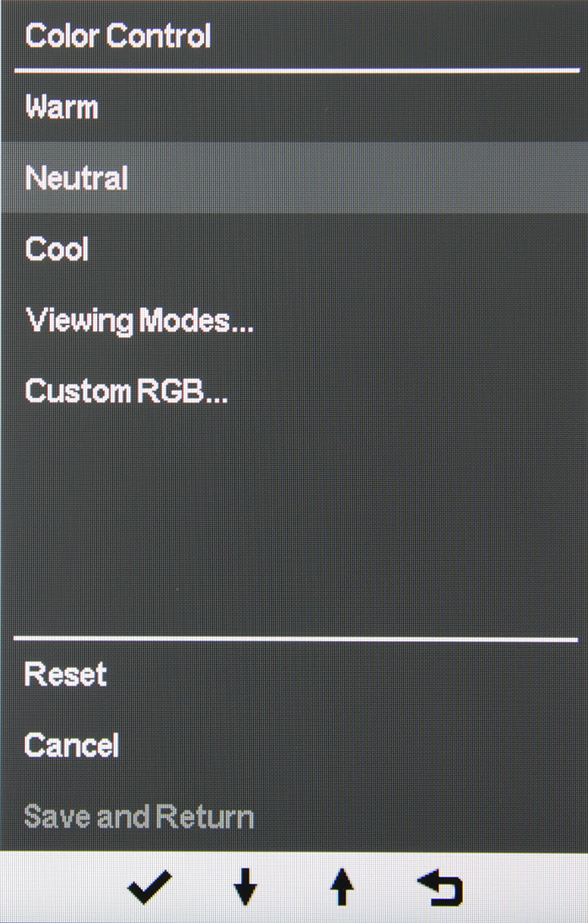Move selection up with bottom bar arrow
Viewport: 588px width, 923px height.
tap(342, 888)
